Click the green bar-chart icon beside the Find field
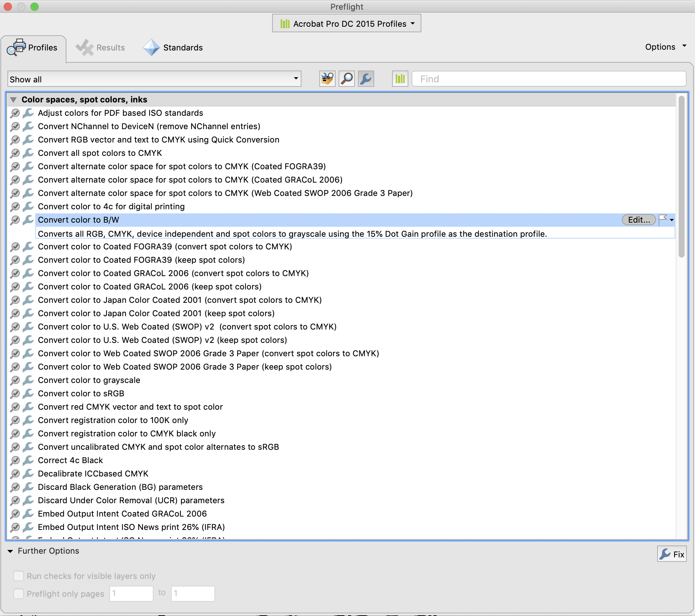 click(400, 79)
